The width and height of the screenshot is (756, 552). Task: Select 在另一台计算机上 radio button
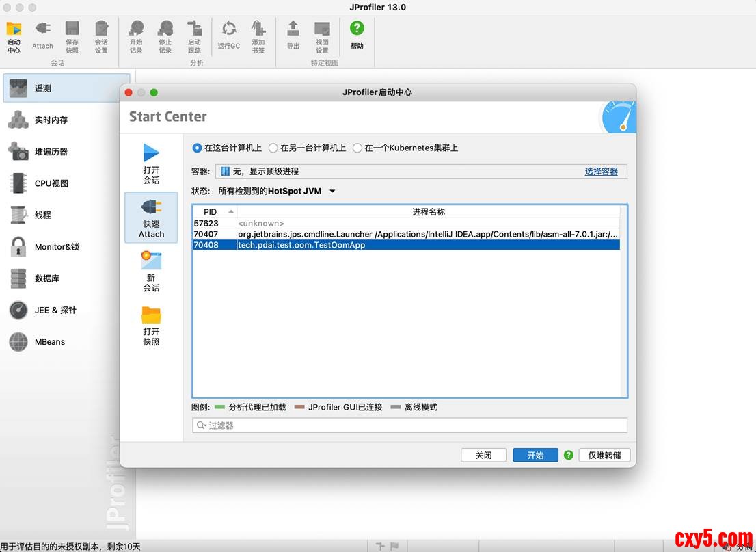click(273, 148)
